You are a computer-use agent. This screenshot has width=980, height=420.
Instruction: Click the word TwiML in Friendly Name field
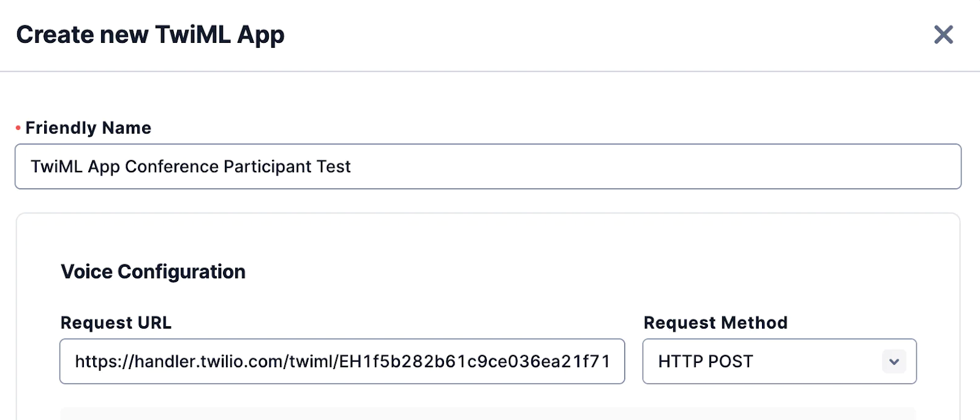56,167
